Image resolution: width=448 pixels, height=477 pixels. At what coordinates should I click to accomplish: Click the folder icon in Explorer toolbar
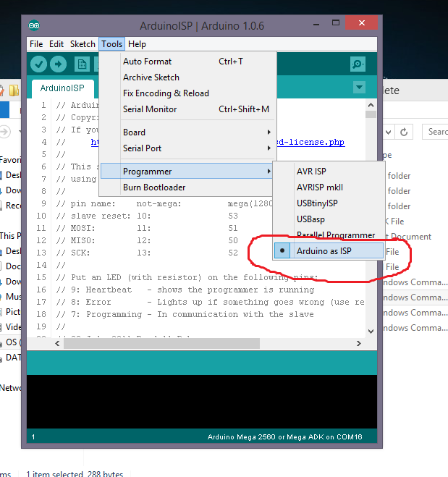tap(14, 90)
